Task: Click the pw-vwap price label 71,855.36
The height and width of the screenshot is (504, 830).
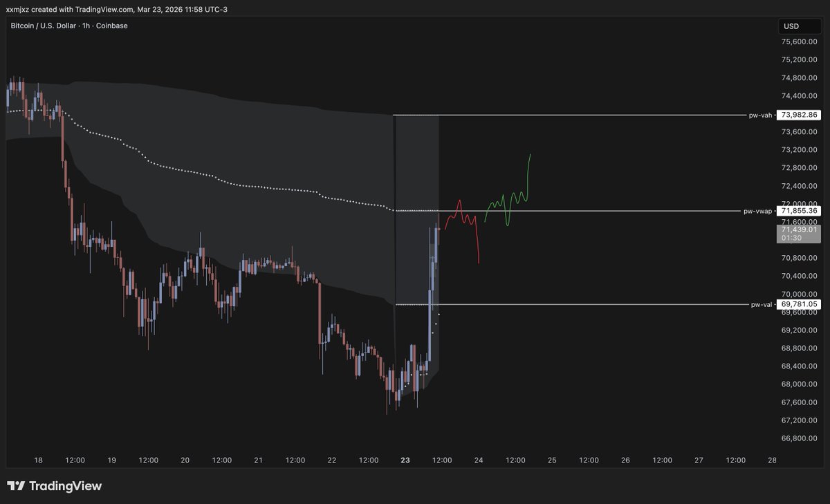Action: (799, 211)
